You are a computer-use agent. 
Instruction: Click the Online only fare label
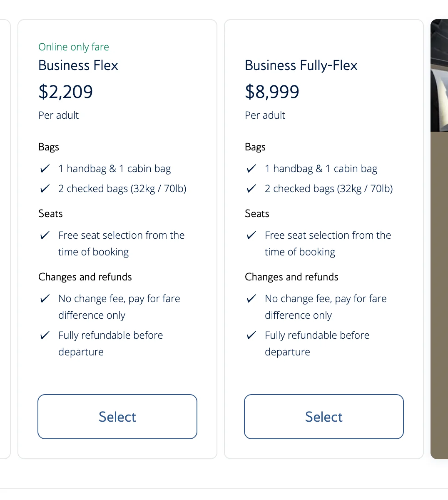pos(74,47)
